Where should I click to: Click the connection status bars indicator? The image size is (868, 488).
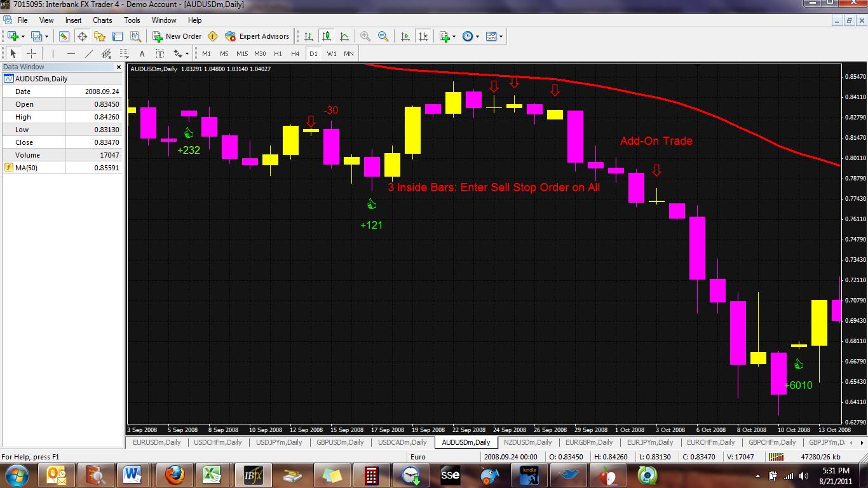[x=775, y=457]
